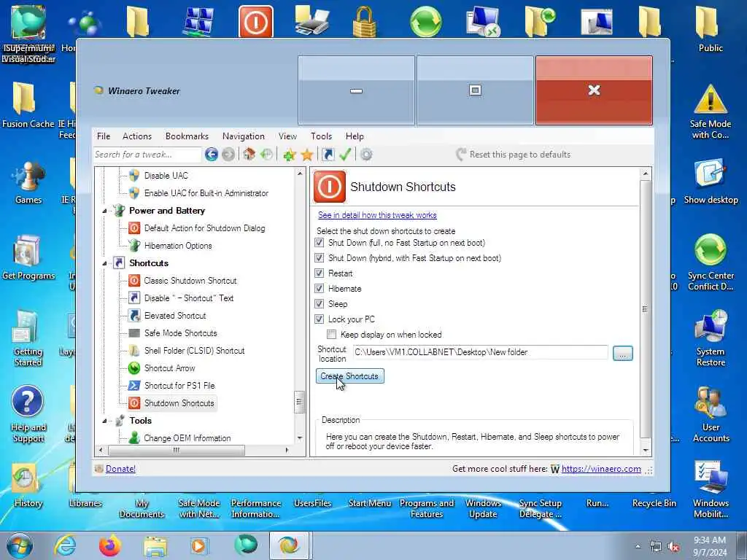Click the Search for a tweak field
Viewport: 747px width, 560px height.
click(147, 155)
